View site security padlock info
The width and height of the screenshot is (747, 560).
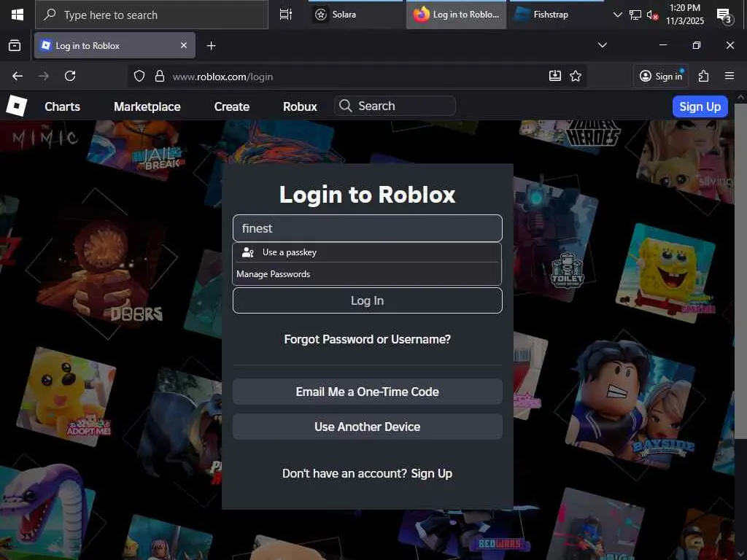(160, 76)
